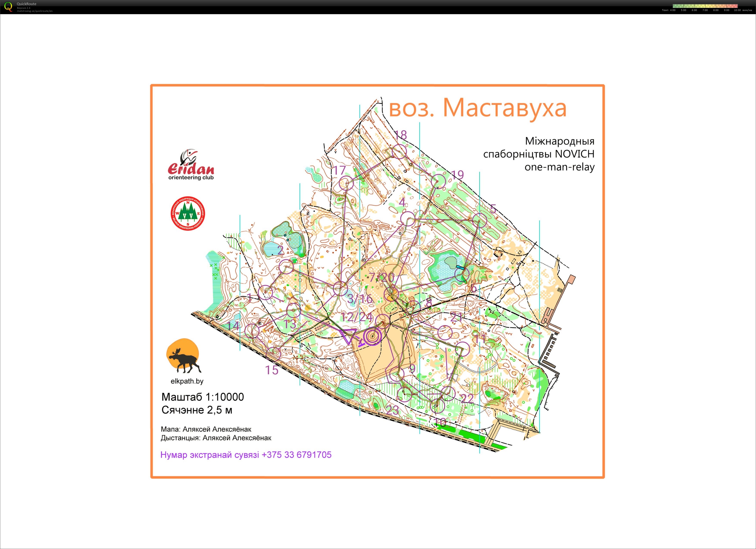This screenshot has height=549, width=756.
Task: Click control circle 5 on the map
Action: pyautogui.click(x=480, y=220)
